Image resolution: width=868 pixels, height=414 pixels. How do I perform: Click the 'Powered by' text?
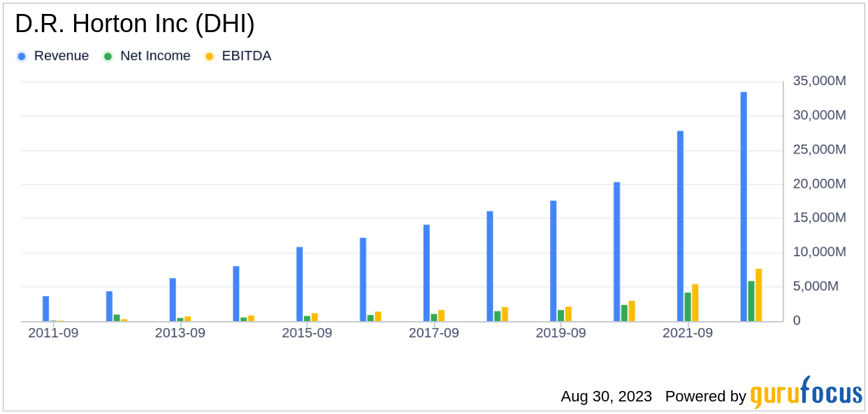coord(706,397)
